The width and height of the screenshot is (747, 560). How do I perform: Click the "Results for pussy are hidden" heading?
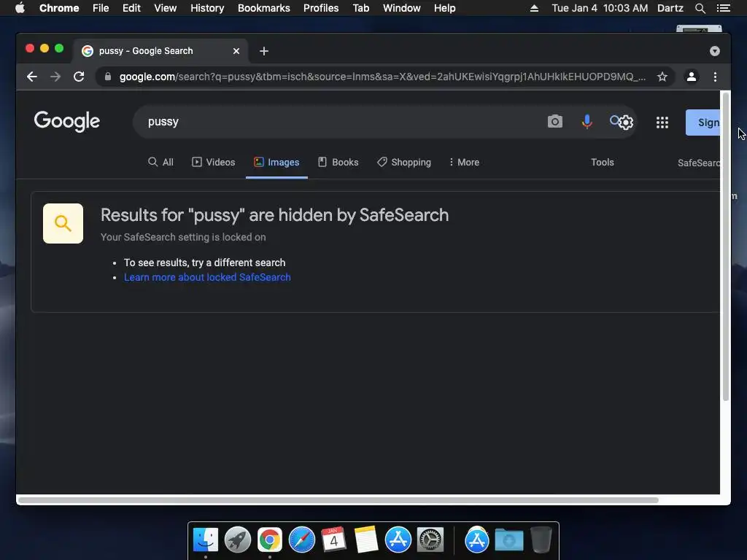click(274, 215)
